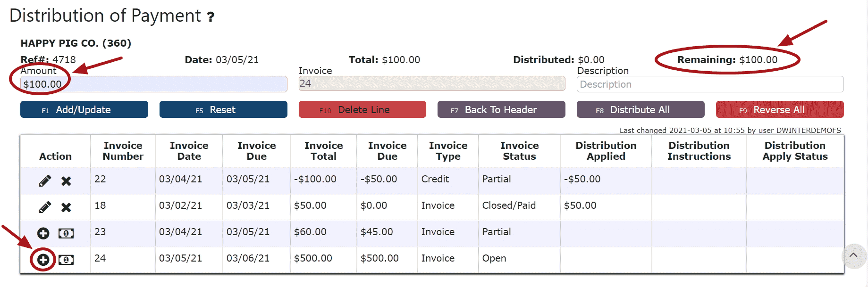Click the X delete icon for invoice 22
This screenshot has width=868, height=287.
(x=66, y=181)
